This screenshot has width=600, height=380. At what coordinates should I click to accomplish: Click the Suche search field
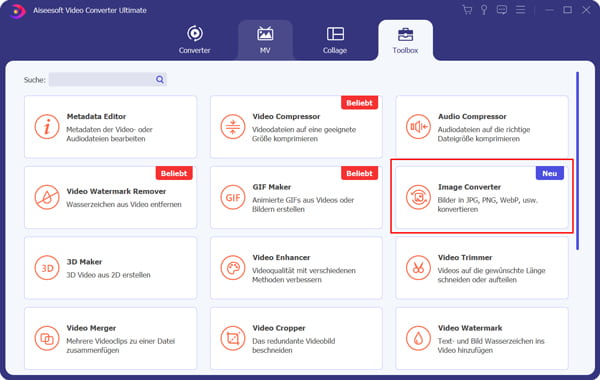click(101, 80)
